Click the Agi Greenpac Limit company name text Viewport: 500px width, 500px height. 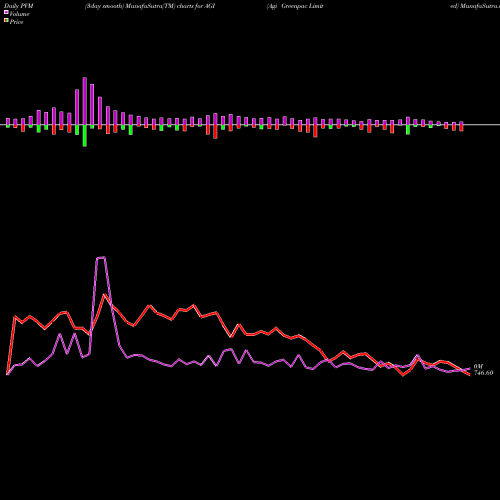click(295, 6)
